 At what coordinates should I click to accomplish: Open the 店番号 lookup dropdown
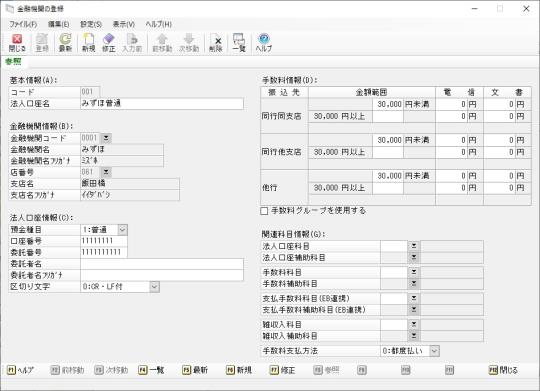coord(106,172)
